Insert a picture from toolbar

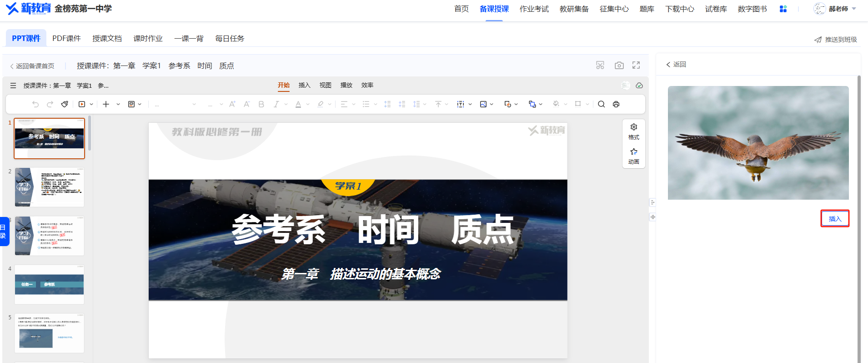(483, 104)
